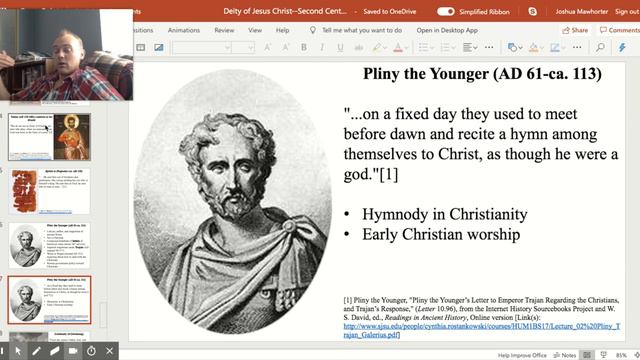The image size is (640, 360).
Task: Expand the bullets dropdown arrow
Action: [431, 48]
